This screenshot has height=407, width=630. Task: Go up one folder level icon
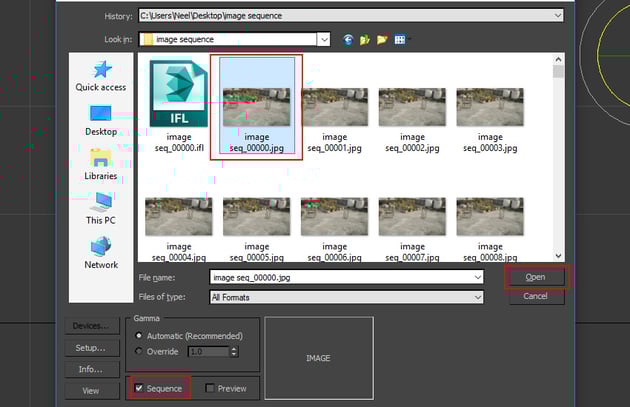click(x=365, y=39)
